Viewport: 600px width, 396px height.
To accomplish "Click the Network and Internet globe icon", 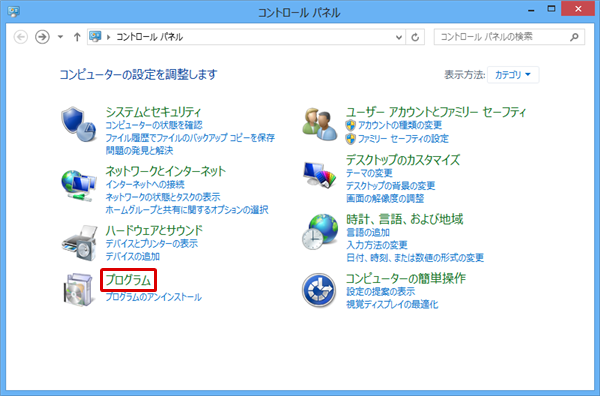I will pos(78,186).
